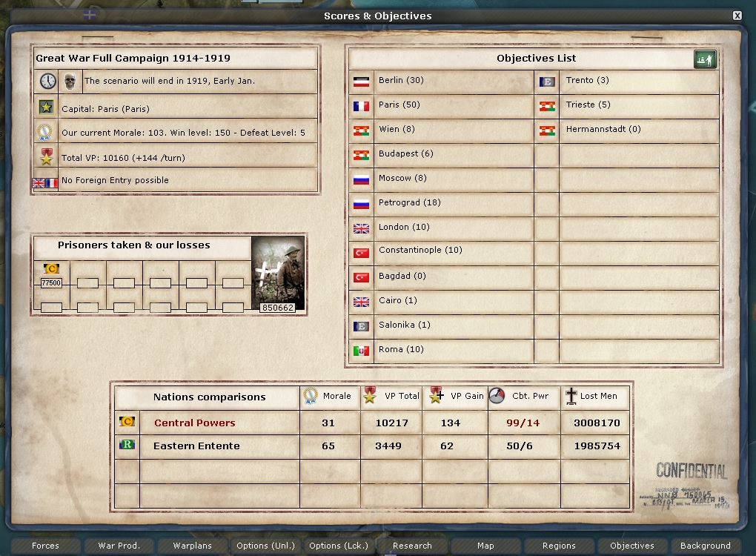
Task: Click the UK-France flags beside No Foreign Entry
Action: pos(45,180)
